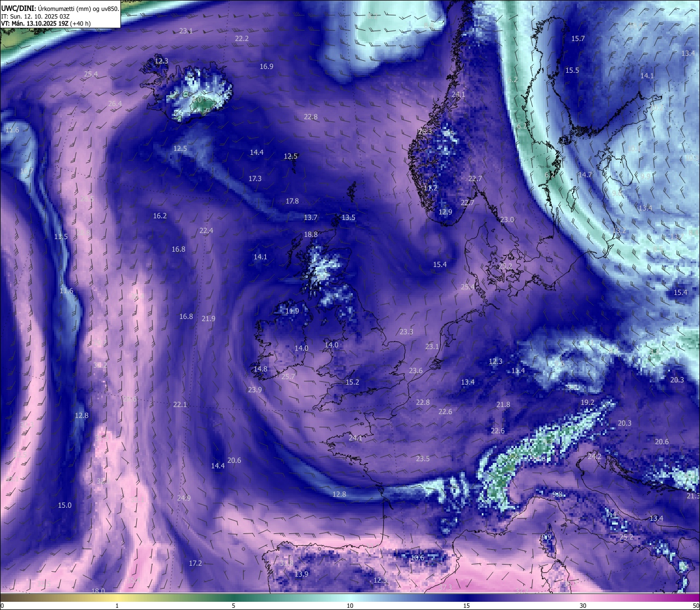Click the value 22.2 north of Iceland

click(242, 38)
